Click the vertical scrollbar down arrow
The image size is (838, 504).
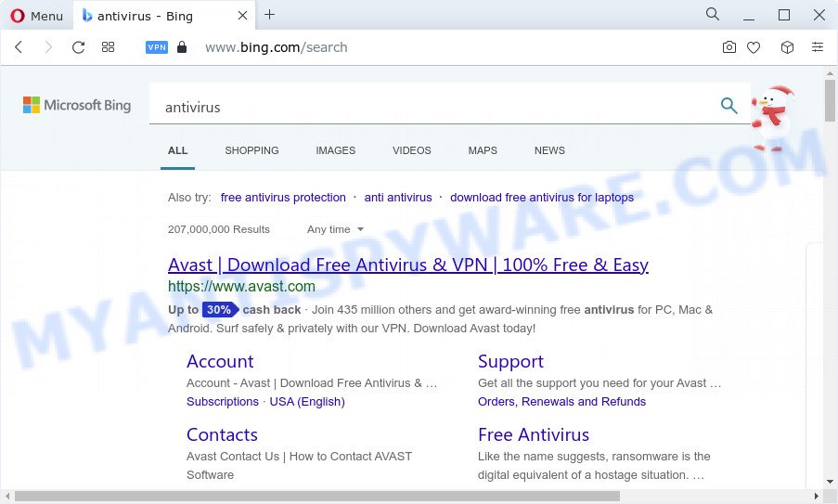pyautogui.click(x=830, y=482)
